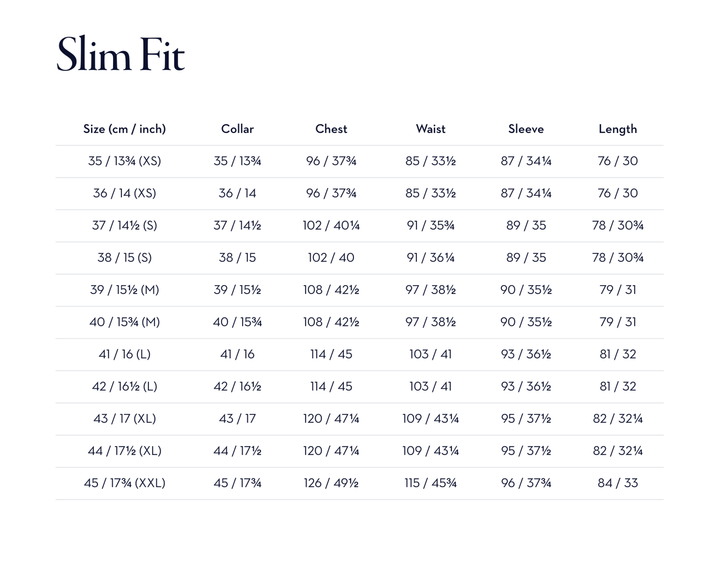Click the Slim Fit heading
728x563 pixels.
pyautogui.click(x=120, y=54)
